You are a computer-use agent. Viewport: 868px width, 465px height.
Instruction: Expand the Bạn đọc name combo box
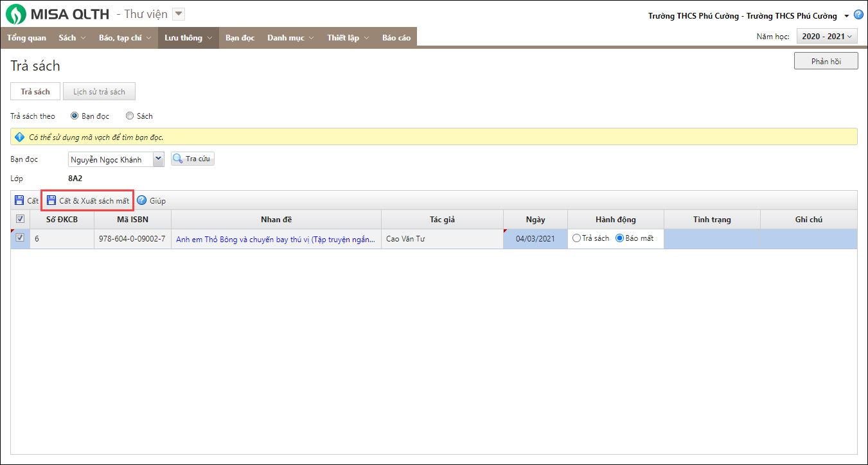pyautogui.click(x=158, y=159)
